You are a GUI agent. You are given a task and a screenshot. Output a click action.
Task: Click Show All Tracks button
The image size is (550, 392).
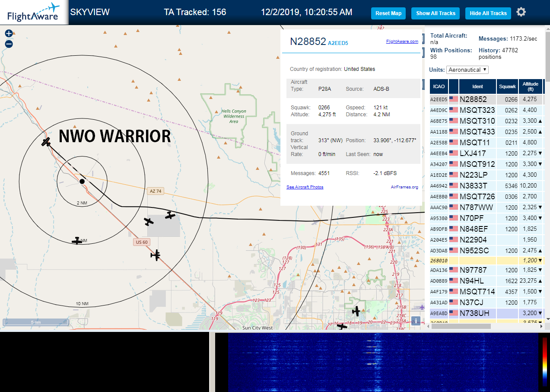pyautogui.click(x=436, y=13)
